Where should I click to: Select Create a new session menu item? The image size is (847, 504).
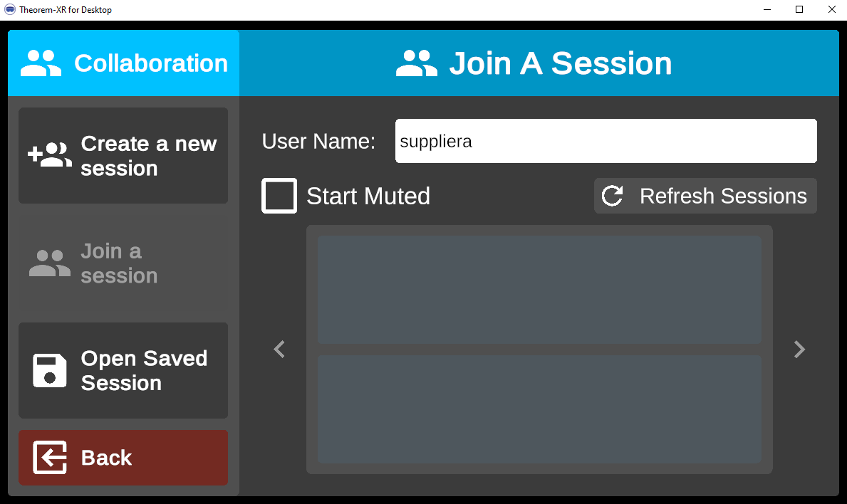(x=123, y=156)
